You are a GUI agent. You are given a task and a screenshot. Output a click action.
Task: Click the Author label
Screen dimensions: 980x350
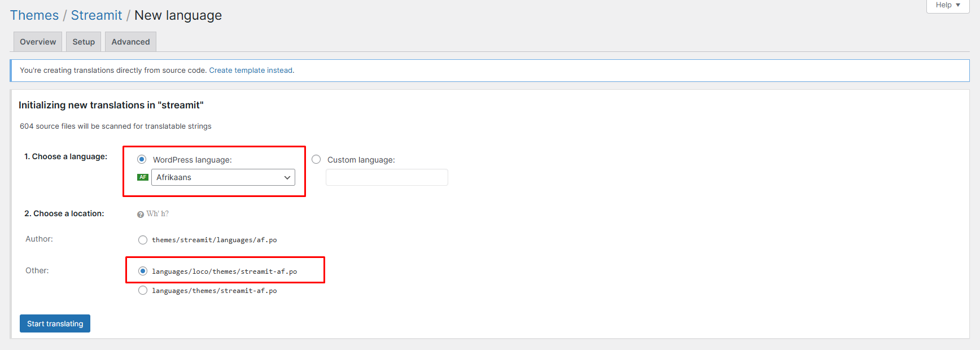(39, 239)
